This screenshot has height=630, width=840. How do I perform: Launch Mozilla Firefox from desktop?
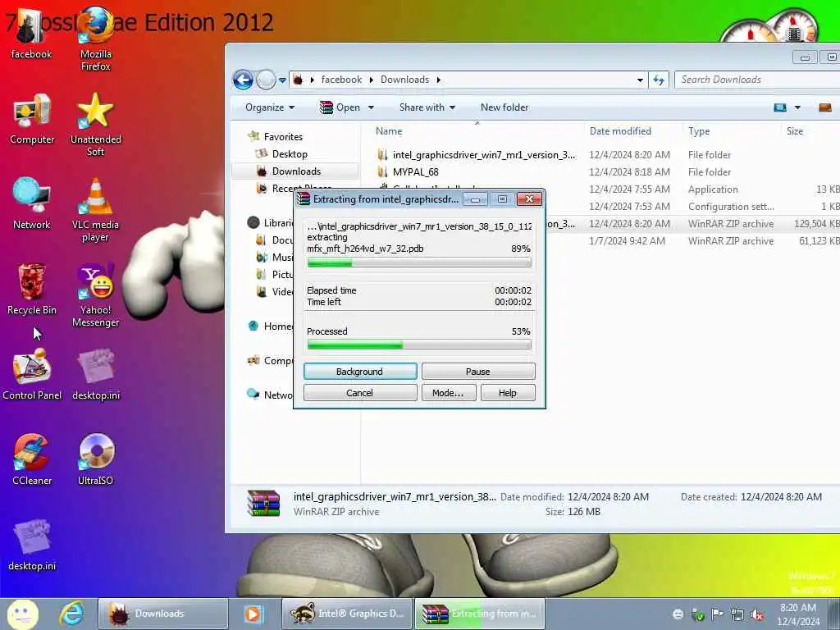pyautogui.click(x=96, y=39)
